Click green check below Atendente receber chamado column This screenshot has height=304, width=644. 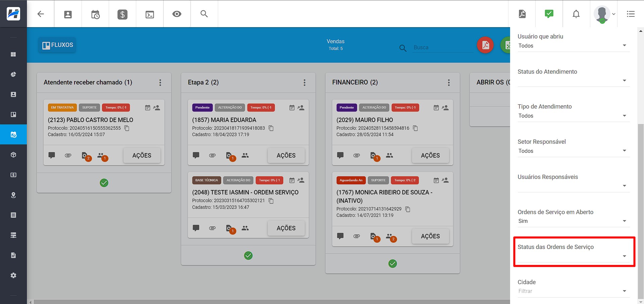pyautogui.click(x=104, y=183)
